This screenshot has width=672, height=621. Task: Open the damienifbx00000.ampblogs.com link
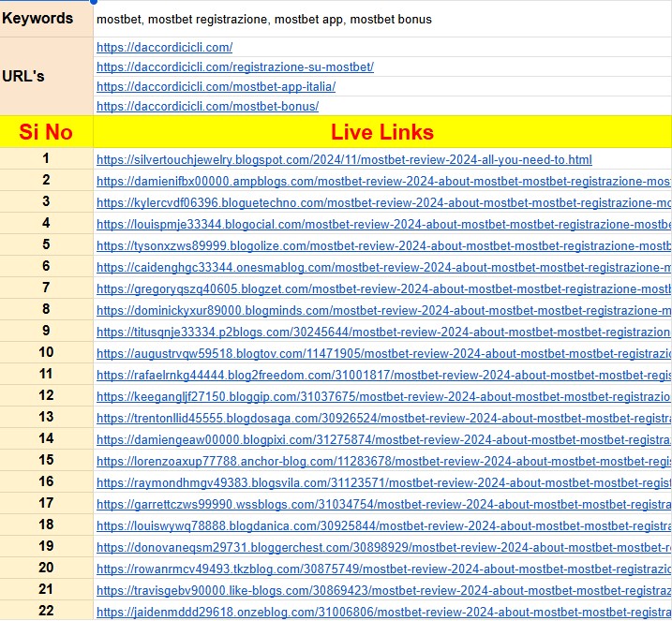383,181
